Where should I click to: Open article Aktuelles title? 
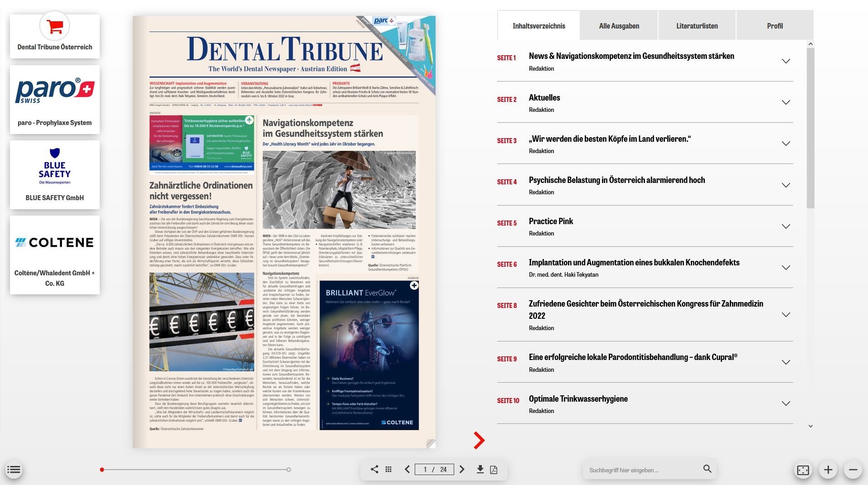pyautogui.click(x=544, y=97)
